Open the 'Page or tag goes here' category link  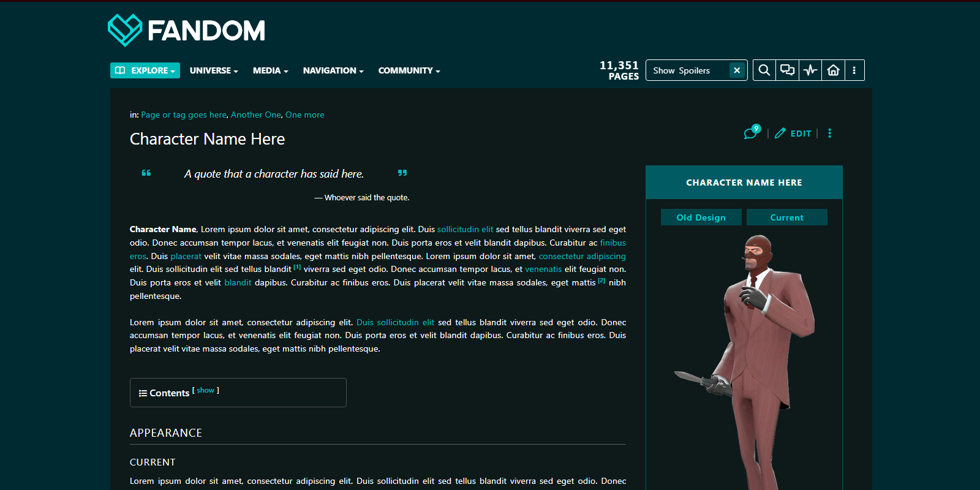(184, 115)
